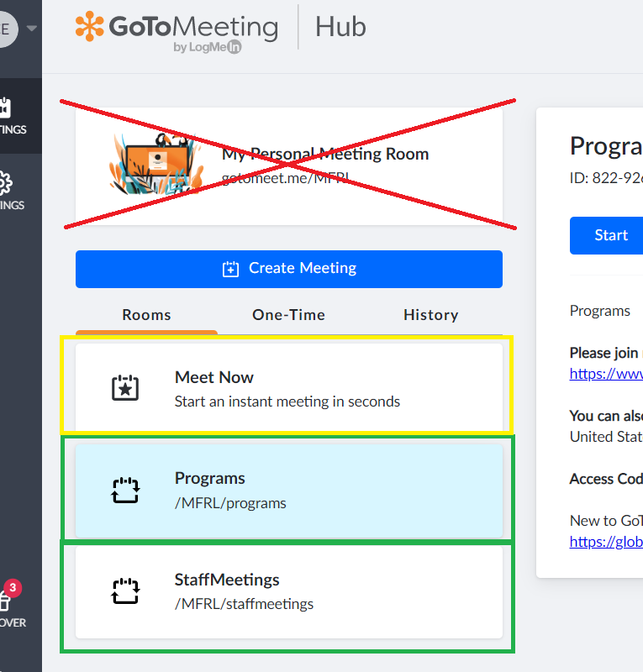
Task: Click the Programs recurring meeting icon
Action: pyautogui.click(x=125, y=490)
